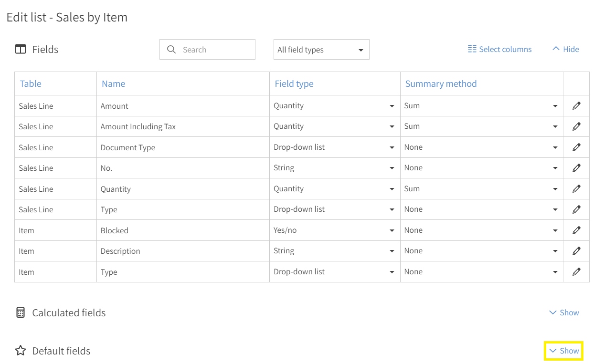Click the Calculated fields calculator icon
The width and height of the screenshot is (604, 364).
[20, 312]
